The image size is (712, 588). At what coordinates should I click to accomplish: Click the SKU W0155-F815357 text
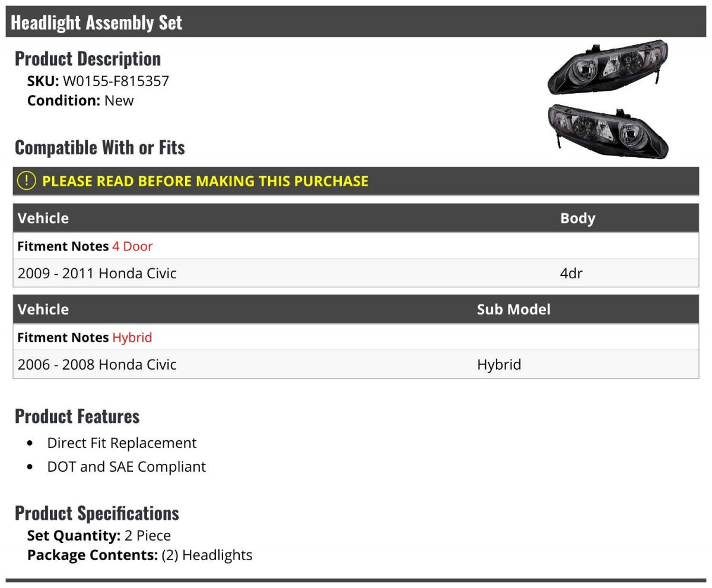coord(98,81)
